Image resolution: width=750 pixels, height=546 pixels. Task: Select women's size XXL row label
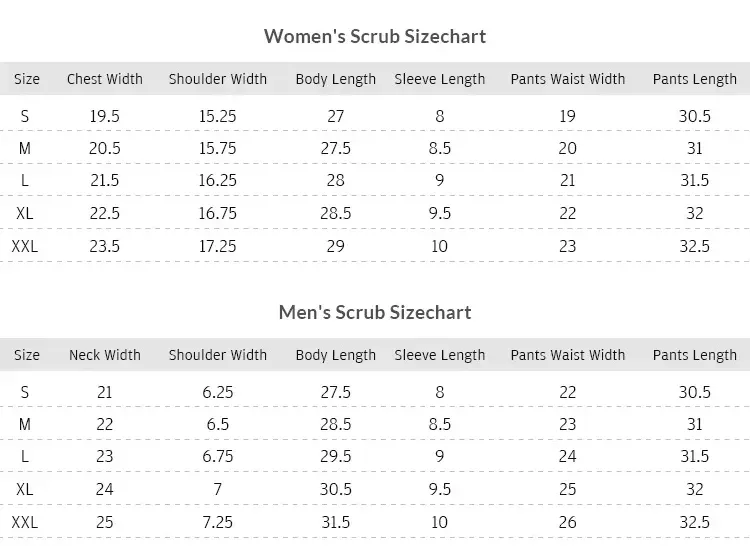point(25,246)
